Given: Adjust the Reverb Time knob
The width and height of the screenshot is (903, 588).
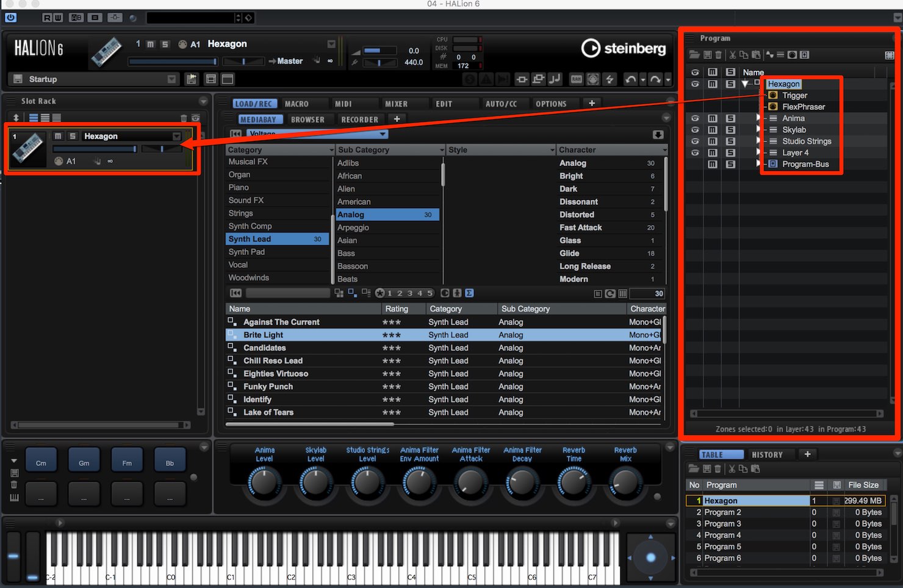Looking at the screenshot, I should [574, 482].
